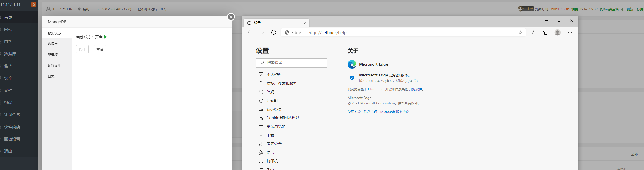644x170 pixels.
Task: Click the orange notification count badge
Action: (34, 5)
